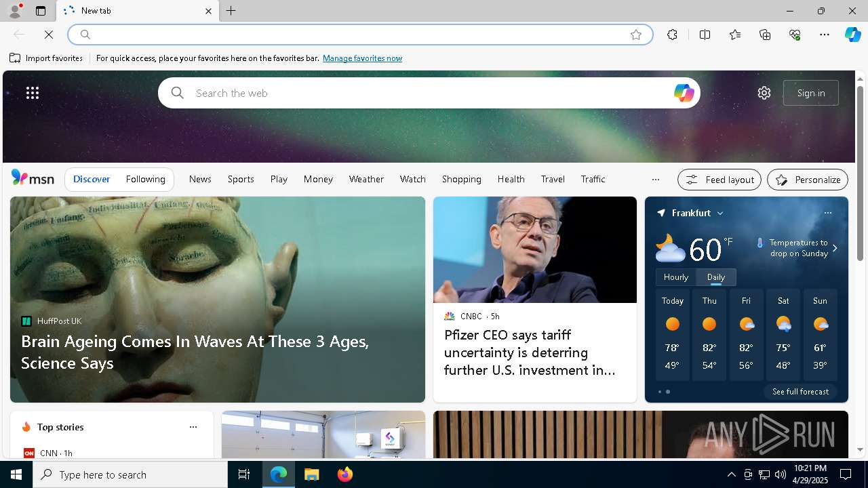Image resolution: width=868 pixels, height=488 pixels.
Task: Open Top stories ellipsis menu
Action: 193,427
